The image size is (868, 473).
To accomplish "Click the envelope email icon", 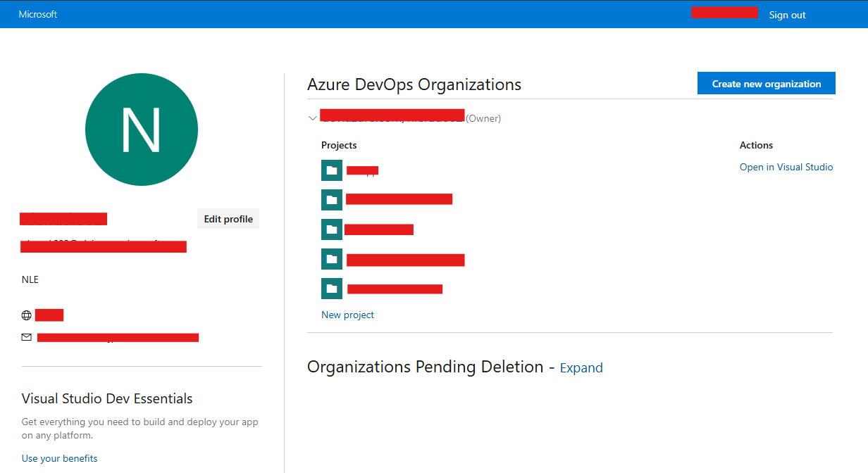I will pyautogui.click(x=27, y=337).
